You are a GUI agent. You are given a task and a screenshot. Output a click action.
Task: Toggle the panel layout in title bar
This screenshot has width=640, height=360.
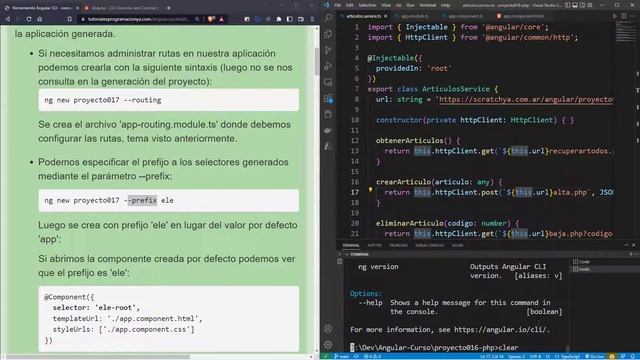click(575, 5)
